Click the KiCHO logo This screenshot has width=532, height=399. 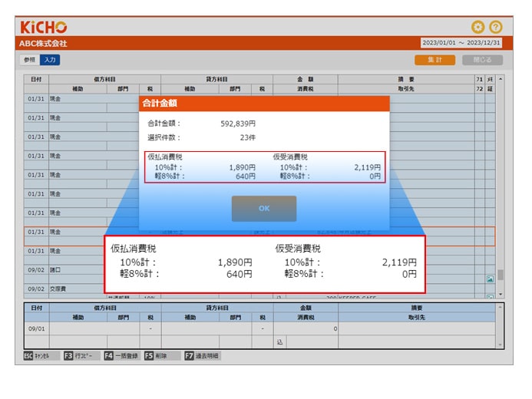(44, 27)
